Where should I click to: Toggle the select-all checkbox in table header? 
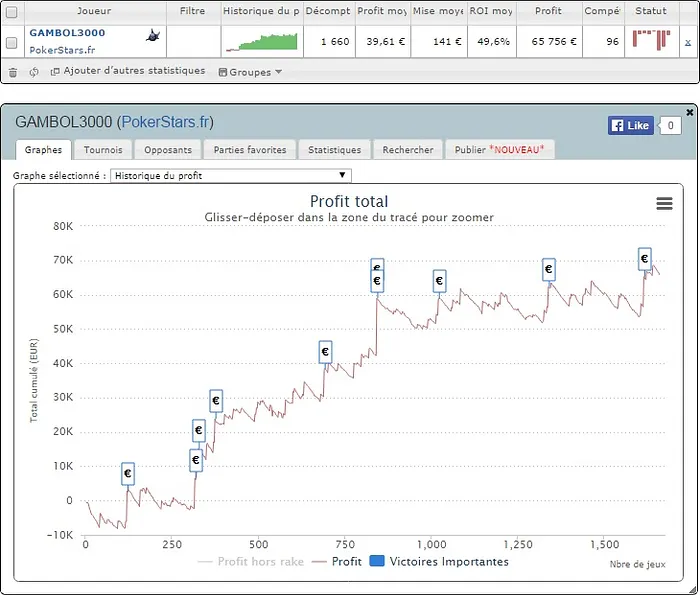tap(11, 12)
